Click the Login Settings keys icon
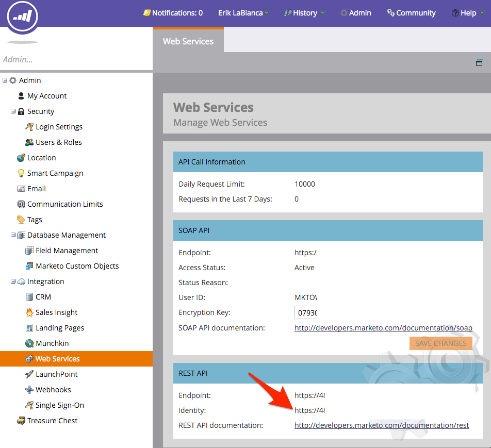This screenshot has height=448, width=491. (x=29, y=127)
